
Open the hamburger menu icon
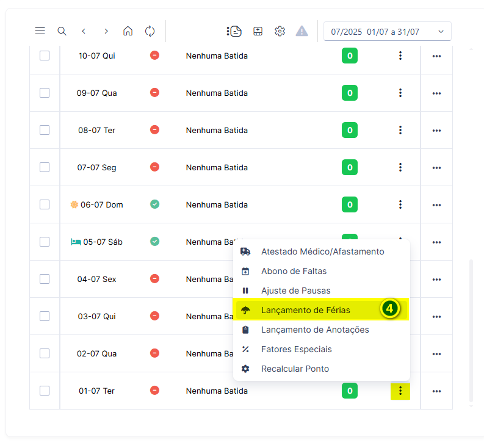(x=40, y=31)
